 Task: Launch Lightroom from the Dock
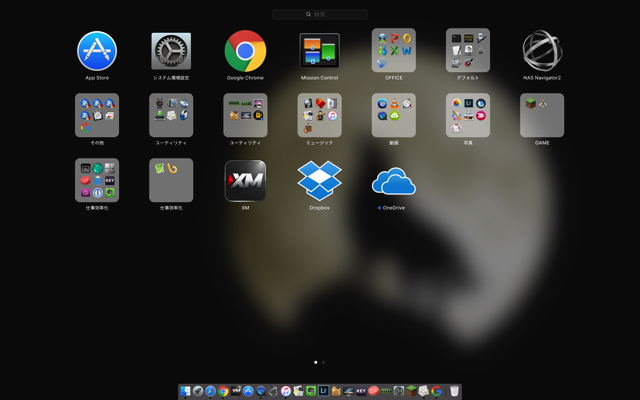coord(324,391)
